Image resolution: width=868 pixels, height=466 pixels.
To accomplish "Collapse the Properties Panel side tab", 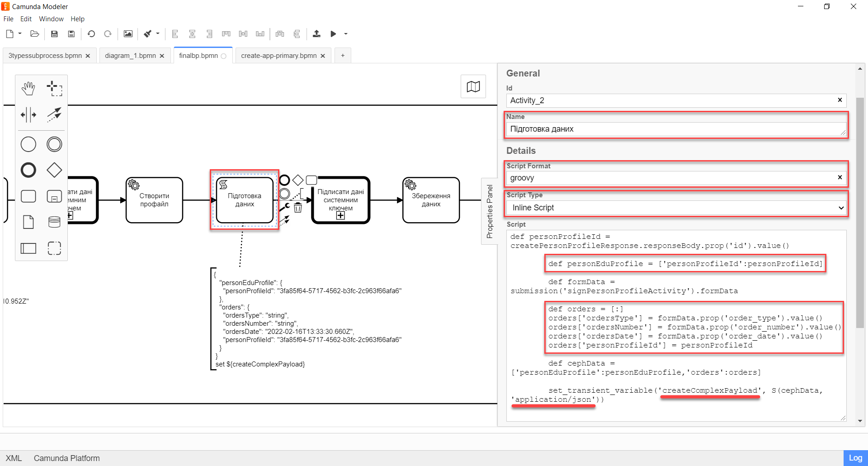I will point(490,211).
